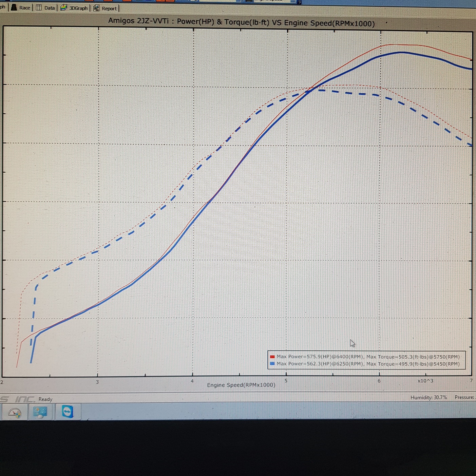Select the 562.3 HP legend entry

[x=368, y=364]
